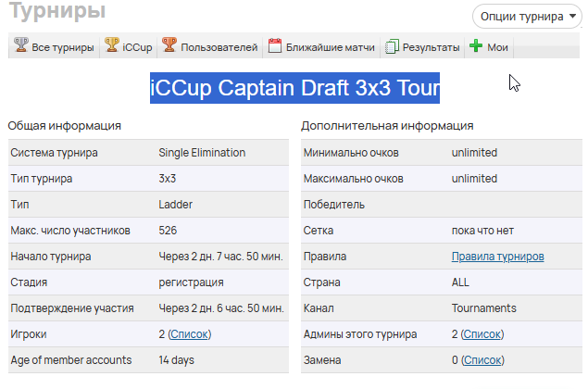Click the Макс. число участников label
Image resolution: width=588 pixels, height=389 pixels.
(70, 231)
